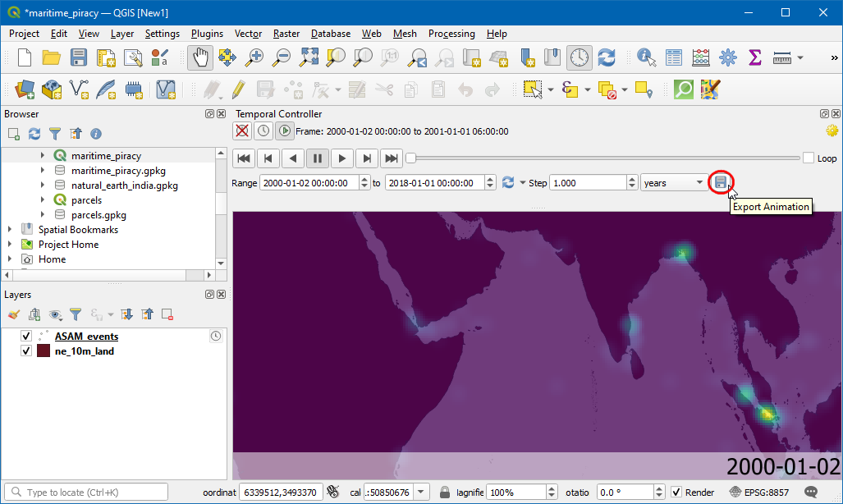
Task: Open the Processing Toolbox gear icon
Action: pyautogui.click(x=727, y=57)
